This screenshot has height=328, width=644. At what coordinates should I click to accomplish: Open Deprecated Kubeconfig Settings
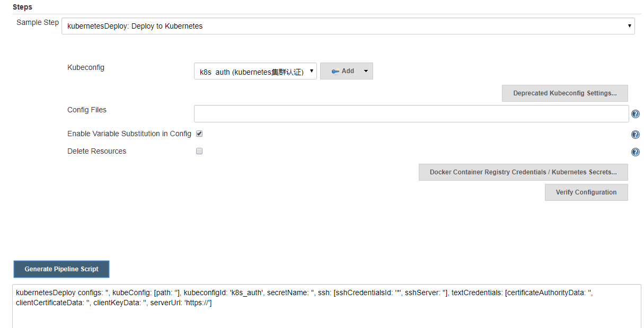(x=564, y=93)
